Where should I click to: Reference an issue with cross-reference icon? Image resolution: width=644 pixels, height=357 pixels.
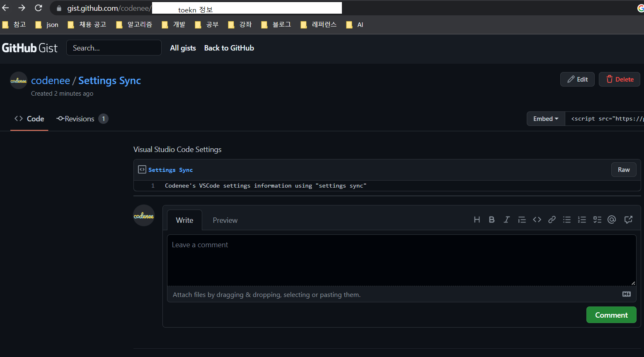628,220
